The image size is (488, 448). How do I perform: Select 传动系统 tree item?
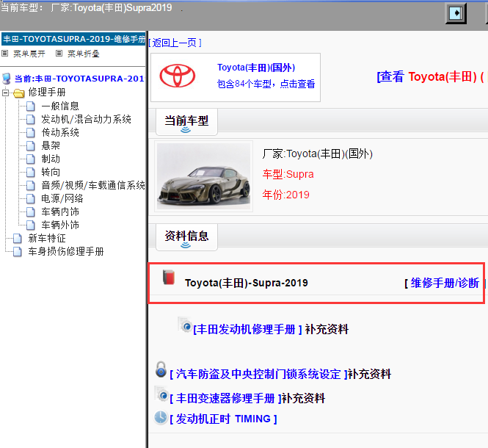click(60, 133)
